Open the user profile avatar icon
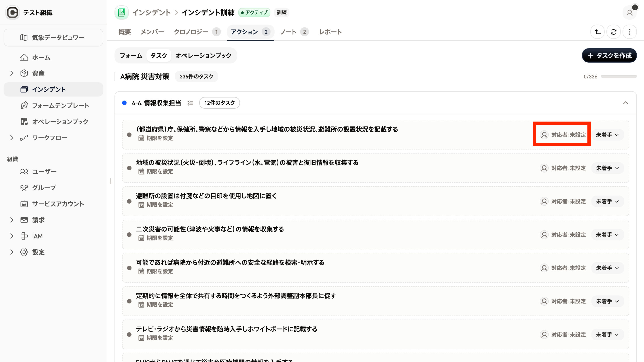The image size is (644, 362). click(x=629, y=13)
